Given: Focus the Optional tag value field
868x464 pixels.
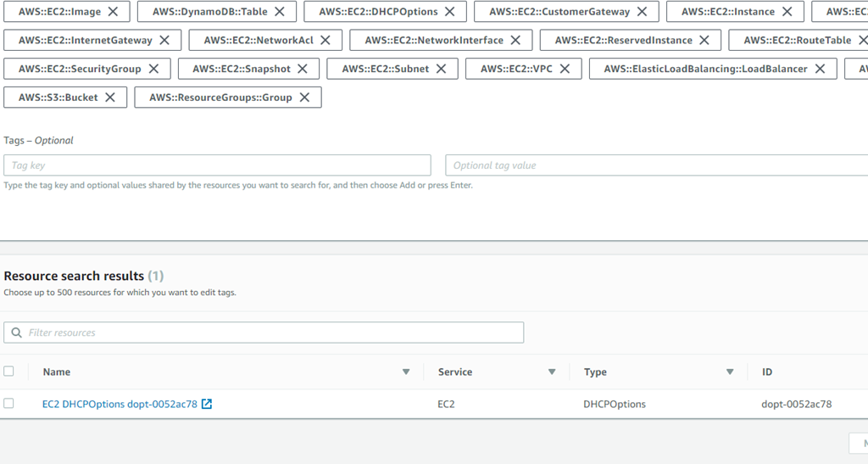Looking at the screenshot, I should (657, 165).
